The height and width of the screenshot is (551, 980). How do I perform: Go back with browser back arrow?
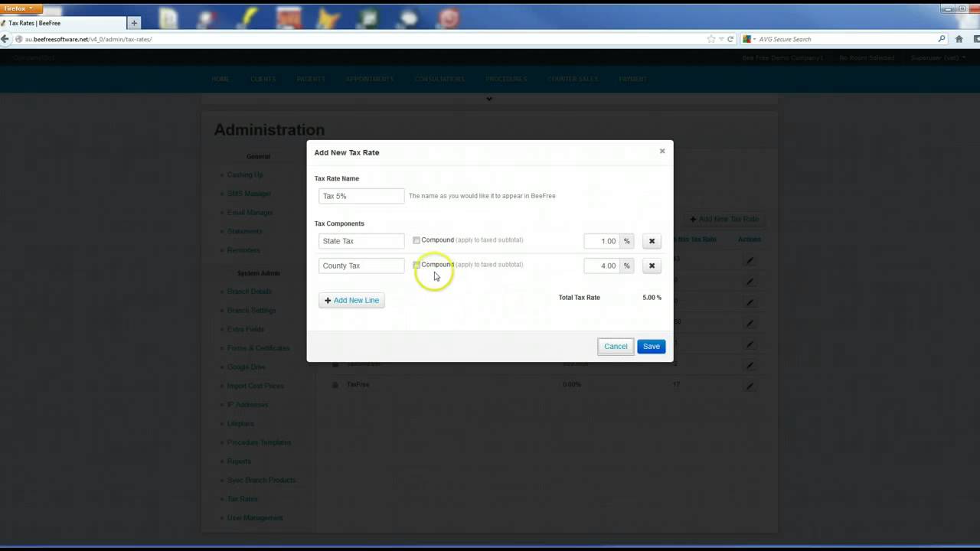pos(5,39)
